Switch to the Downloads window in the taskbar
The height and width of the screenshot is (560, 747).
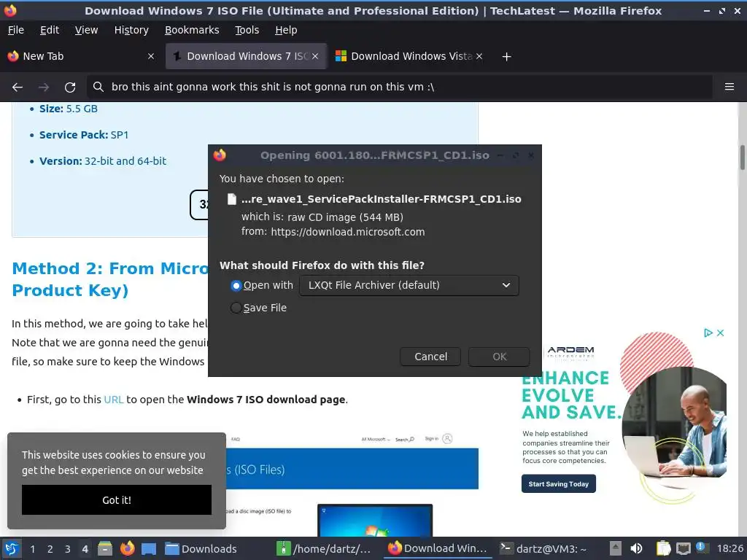click(x=201, y=548)
